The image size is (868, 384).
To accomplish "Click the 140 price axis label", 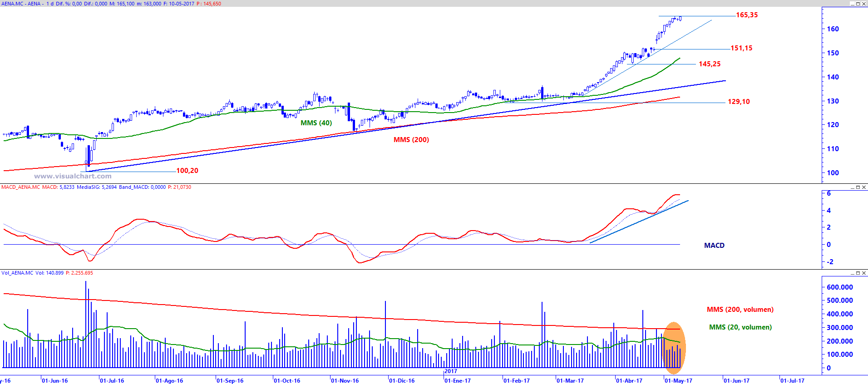I will [x=833, y=77].
